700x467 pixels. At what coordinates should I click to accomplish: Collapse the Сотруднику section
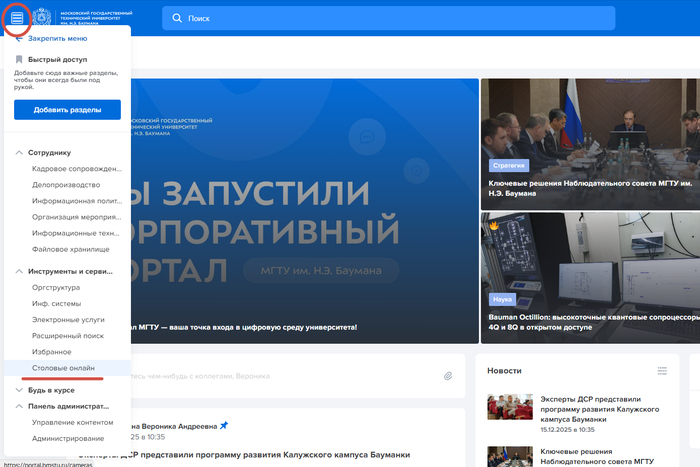coord(19,153)
